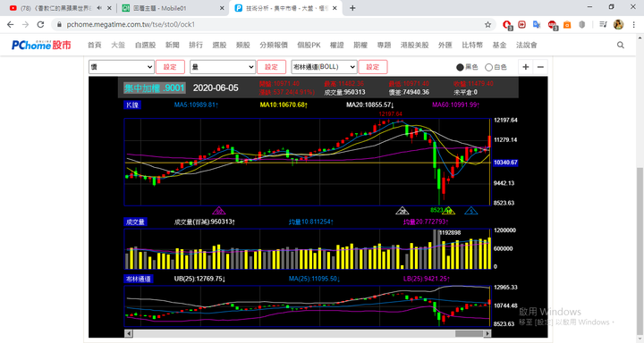Image resolution: width=644 pixels, height=343 pixels.
Task: Close the Mobile01 tab
Action: click(222, 8)
